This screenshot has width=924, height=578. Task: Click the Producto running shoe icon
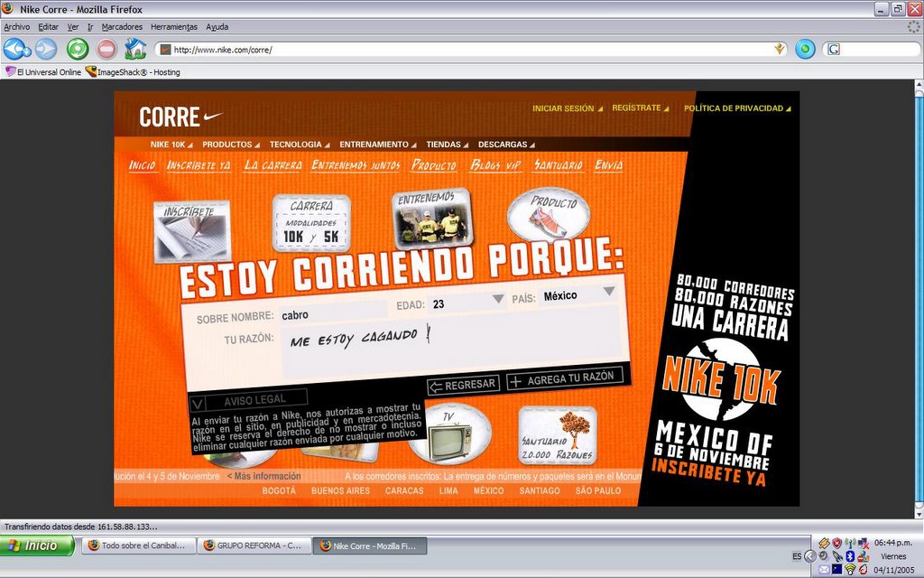click(x=549, y=216)
